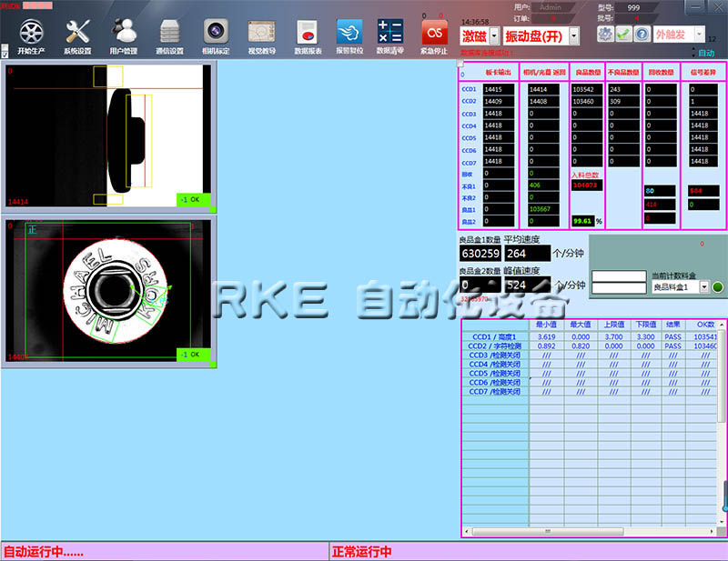Toggle the checkbox below the Start Production icon
Viewport: 728px width, 561px height.
click(5, 53)
